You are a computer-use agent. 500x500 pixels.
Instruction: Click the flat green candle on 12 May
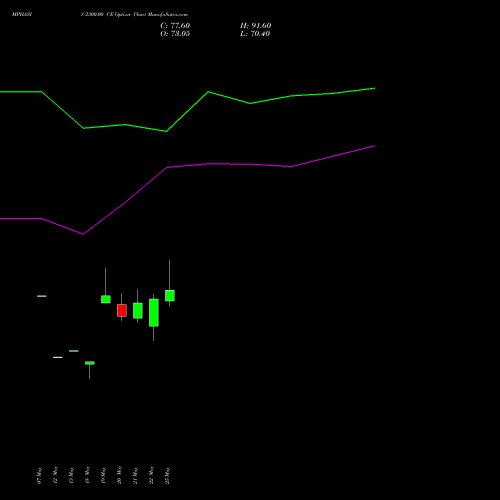(x=58, y=357)
